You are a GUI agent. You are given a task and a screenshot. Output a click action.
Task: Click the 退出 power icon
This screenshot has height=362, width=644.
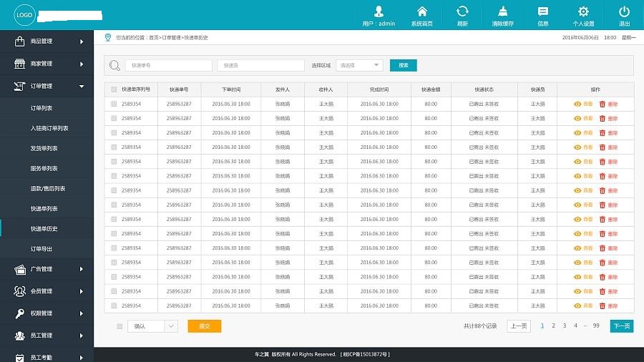tap(624, 11)
